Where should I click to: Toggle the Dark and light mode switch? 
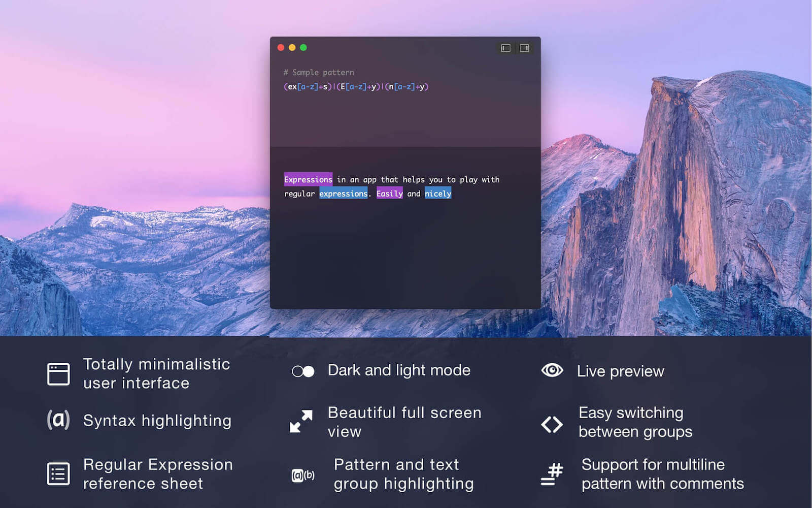[303, 371]
